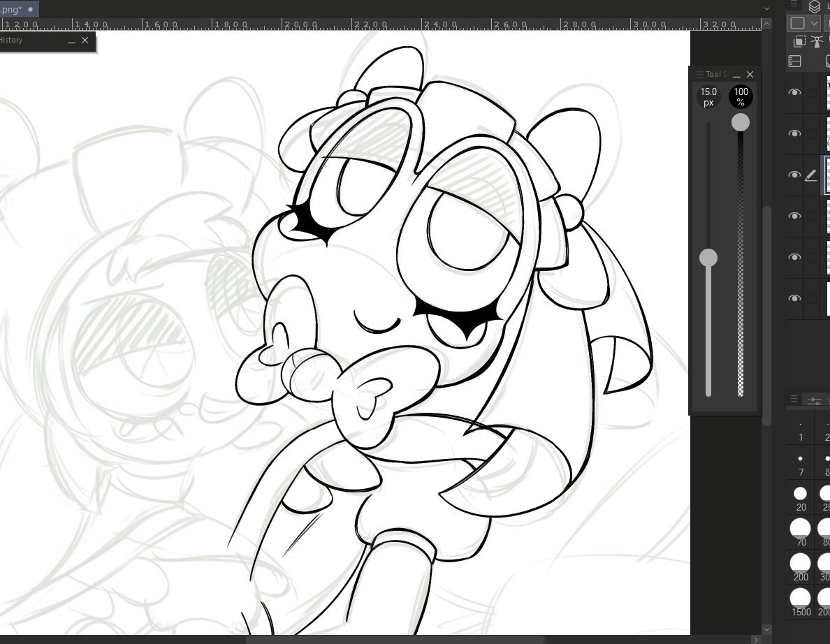
Task: Minimize the Tool S panel
Action: 736,75
